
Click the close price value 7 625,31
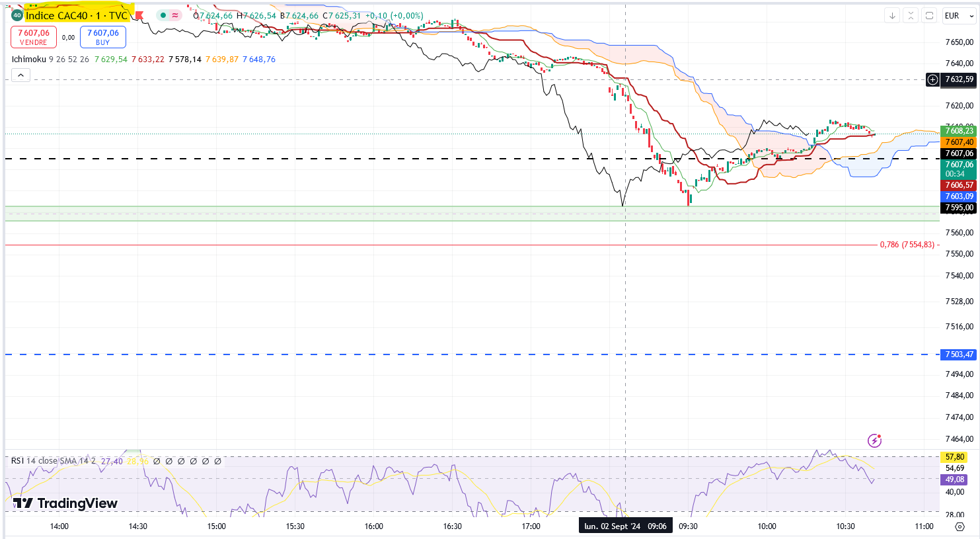(344, 16)
